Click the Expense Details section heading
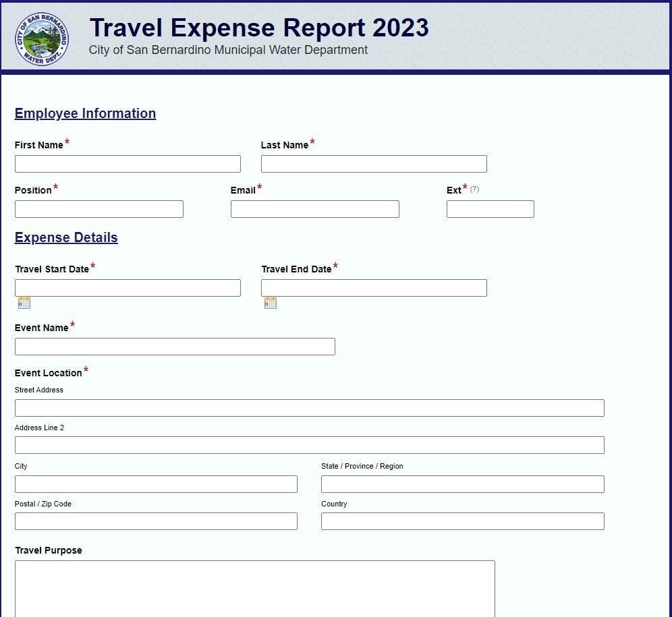Image resolution: width=672 pixels, height=617 pixels. tap(65, 237)
